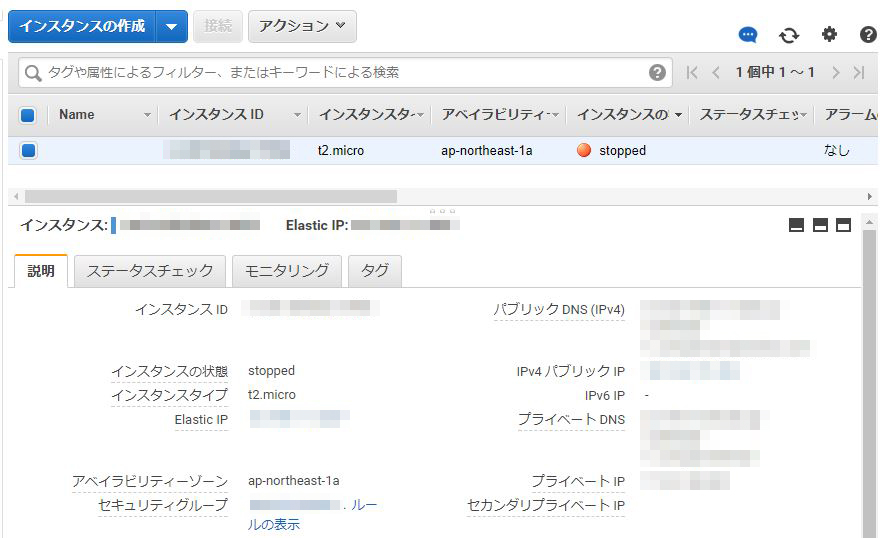Click the パブリック DNS (IPv4) label

(x=559, y=309)
